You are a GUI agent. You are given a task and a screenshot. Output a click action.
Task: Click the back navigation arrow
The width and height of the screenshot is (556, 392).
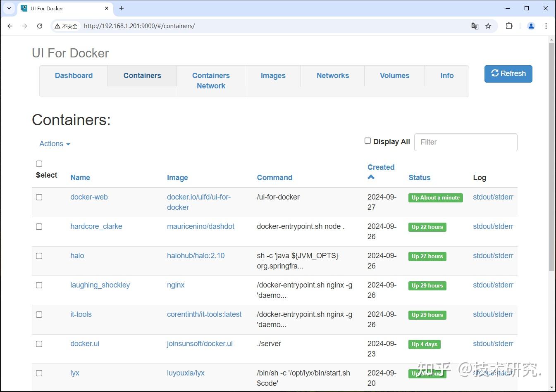[x=10, y=26]
